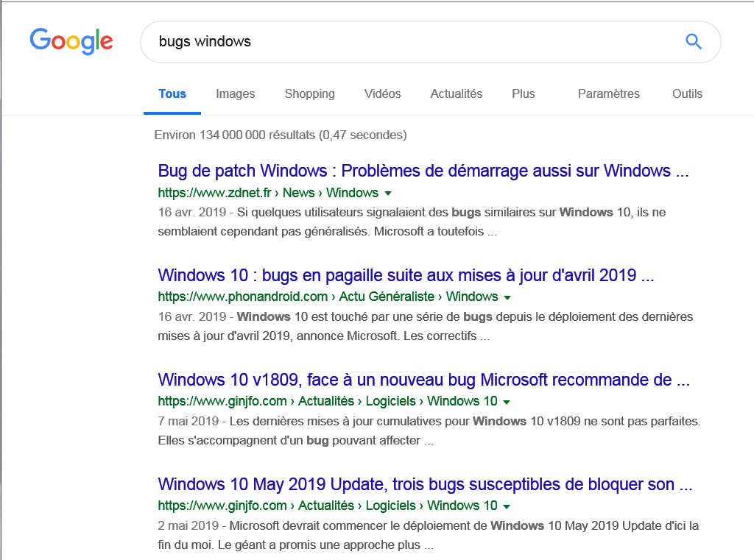Screen dimensions: 754x560
Task: Click snippet 'Les dernières mises à jour cumulatives'
Action: [429, 430]
